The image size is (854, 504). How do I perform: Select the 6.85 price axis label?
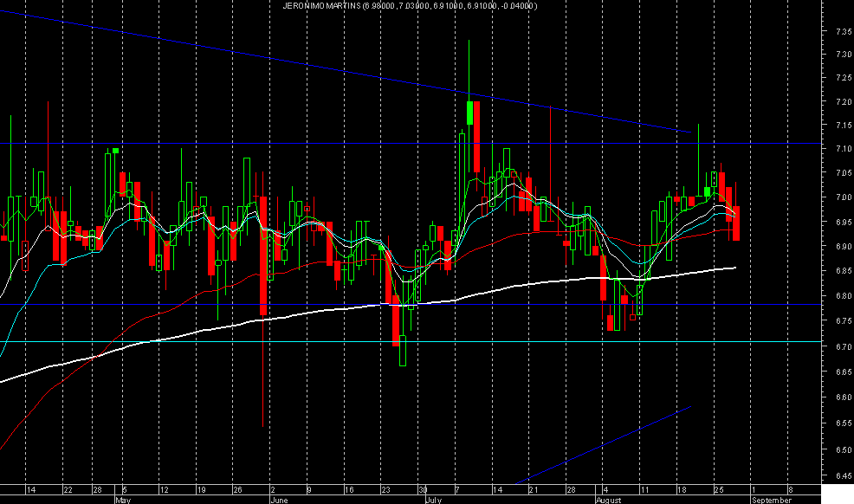pos(844,271)
